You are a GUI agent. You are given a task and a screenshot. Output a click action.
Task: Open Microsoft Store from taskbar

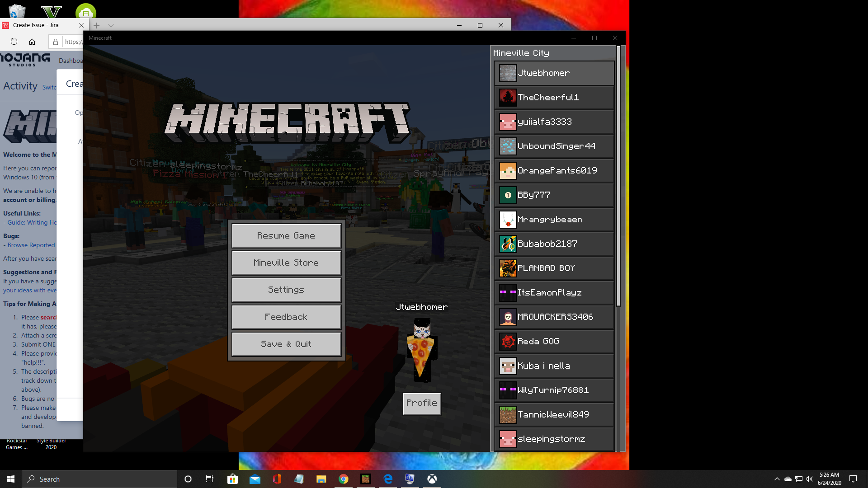pyautogui.click(x=232, y=479)
